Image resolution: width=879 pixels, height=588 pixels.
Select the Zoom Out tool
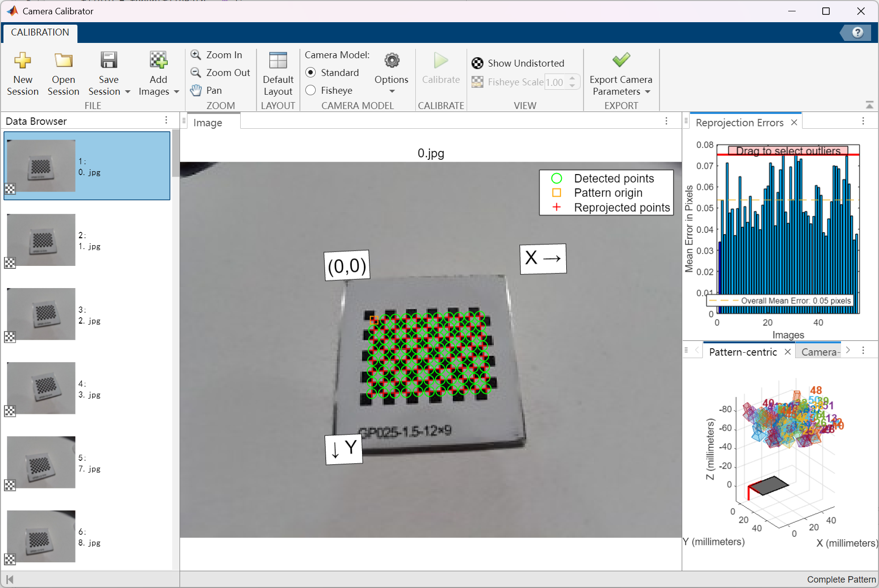coord(221,73)
